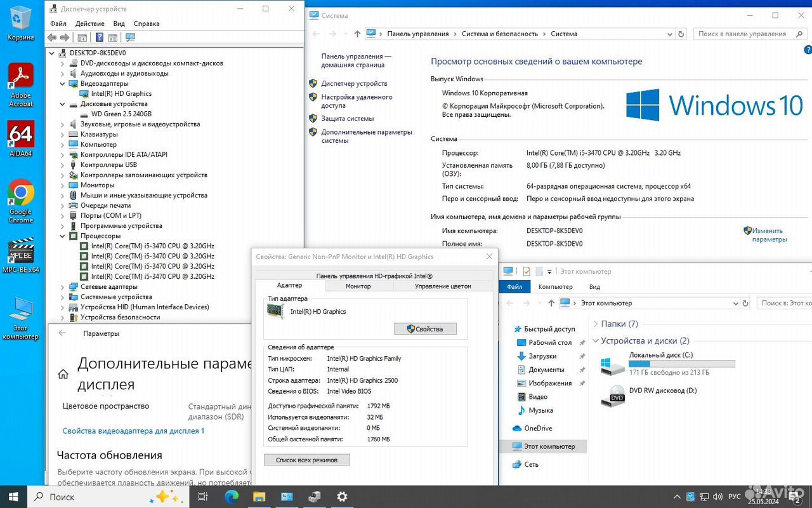Click Back arrow in Device Manager toolbar
Screen dimensions: 812x508
[52, 37]
